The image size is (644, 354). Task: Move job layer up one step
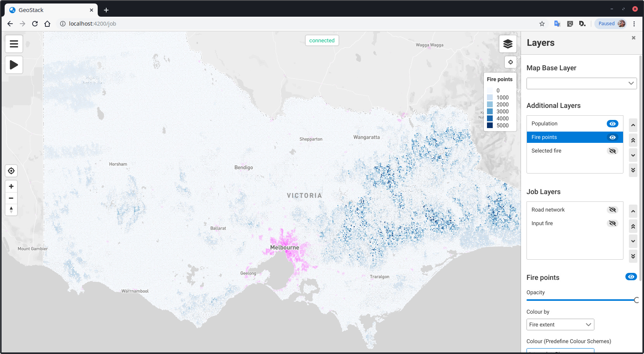(x=633, y=211)
